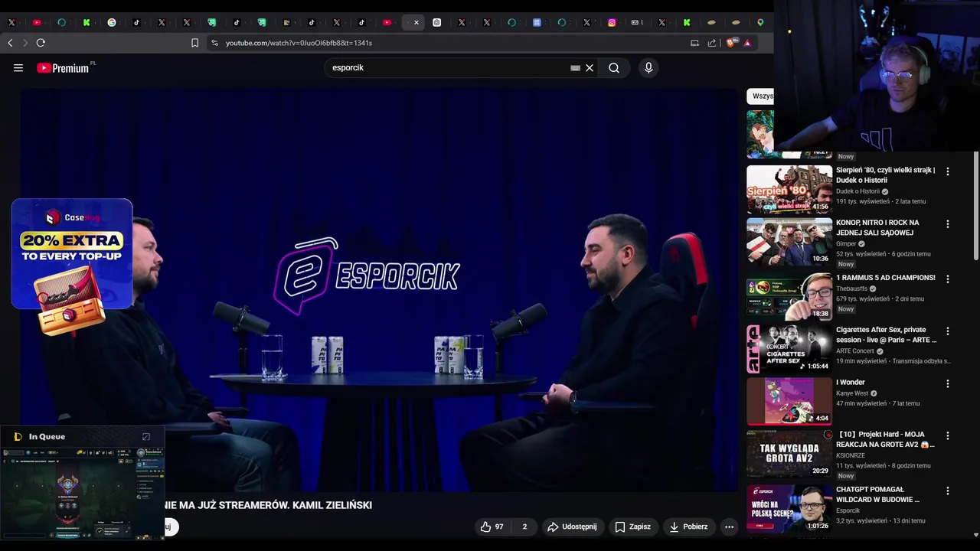980x551 pixels.
Task: Open the options menu for 1 RAMMUS 5 AD CHAMPIONS
Action: point(948,279)
